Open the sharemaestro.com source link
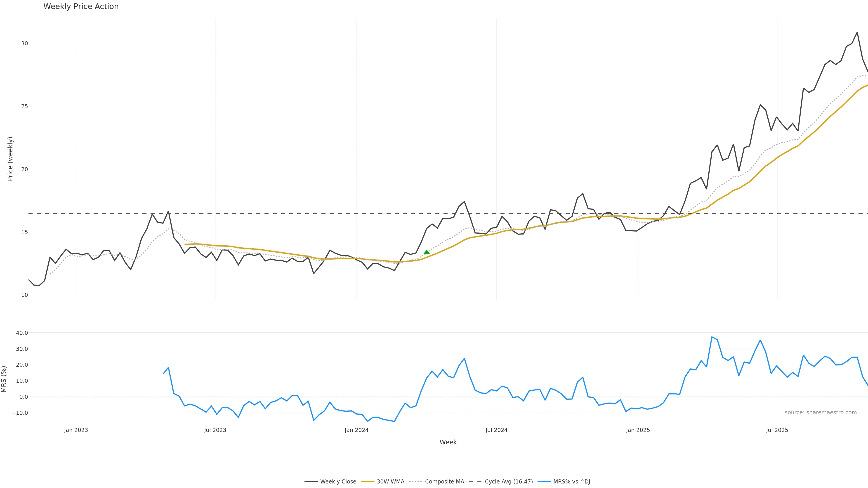The width and height of the screenshot is (868, 488). pyautogui.click(x=821, y=413)
